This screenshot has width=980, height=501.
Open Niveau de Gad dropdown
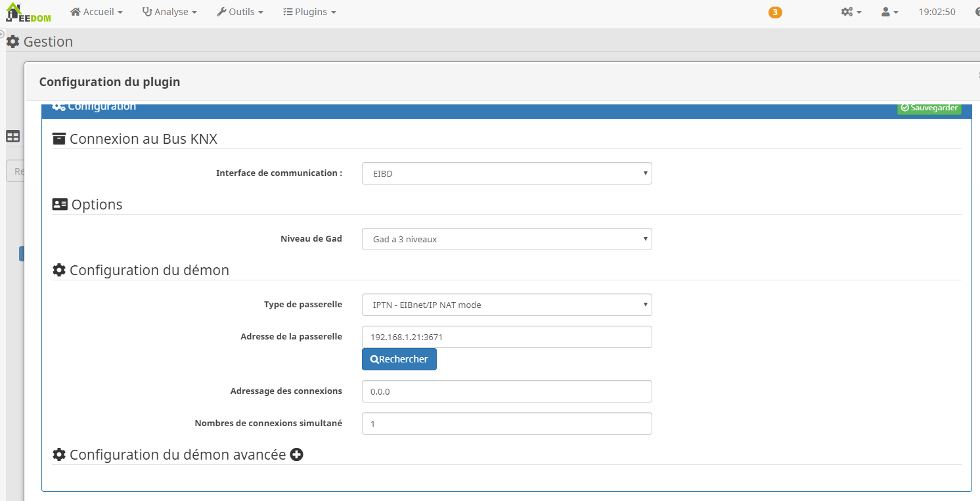(506, 239)
